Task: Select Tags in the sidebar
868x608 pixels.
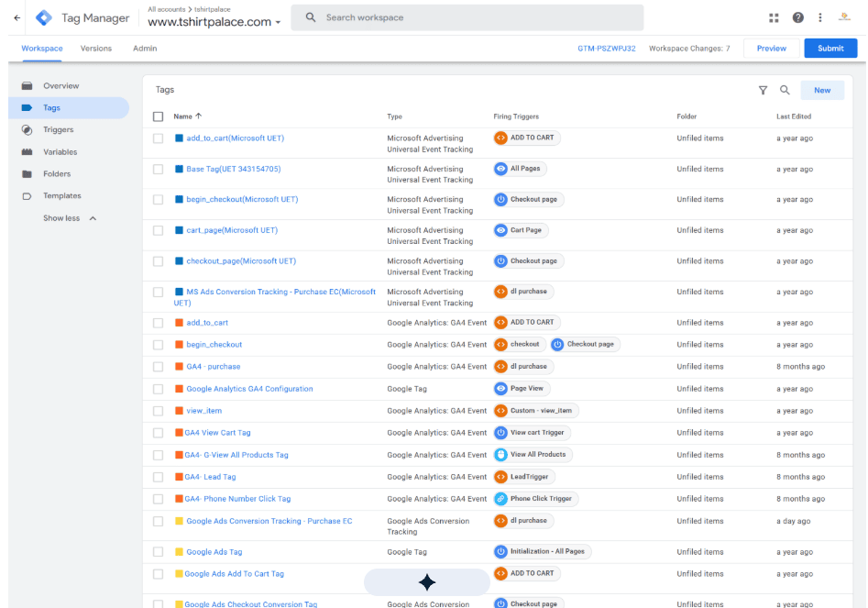Action: 69,108
